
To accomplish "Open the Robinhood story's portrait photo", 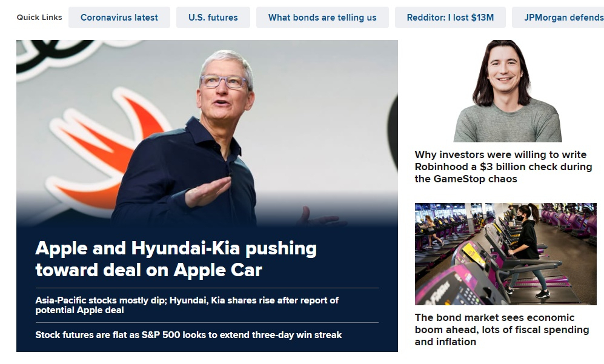I will (x=506, y=91).
